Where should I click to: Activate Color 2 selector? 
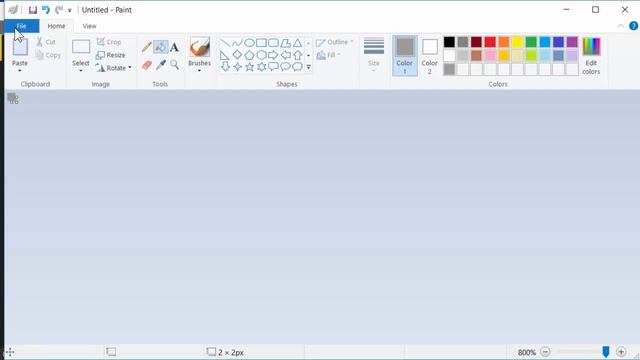click(429, 56)
